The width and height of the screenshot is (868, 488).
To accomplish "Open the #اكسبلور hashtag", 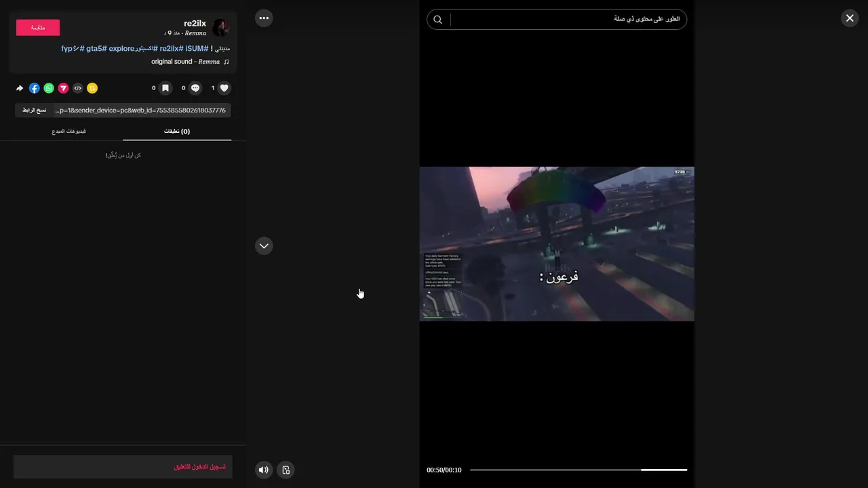I will click(145, 49).
